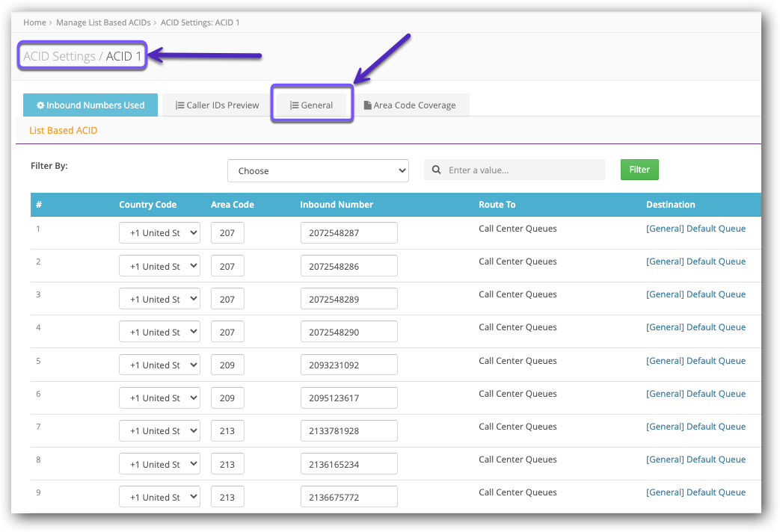780x532 pixels.
Task: Click the area code 209 field in row 6
Action: 227,398
